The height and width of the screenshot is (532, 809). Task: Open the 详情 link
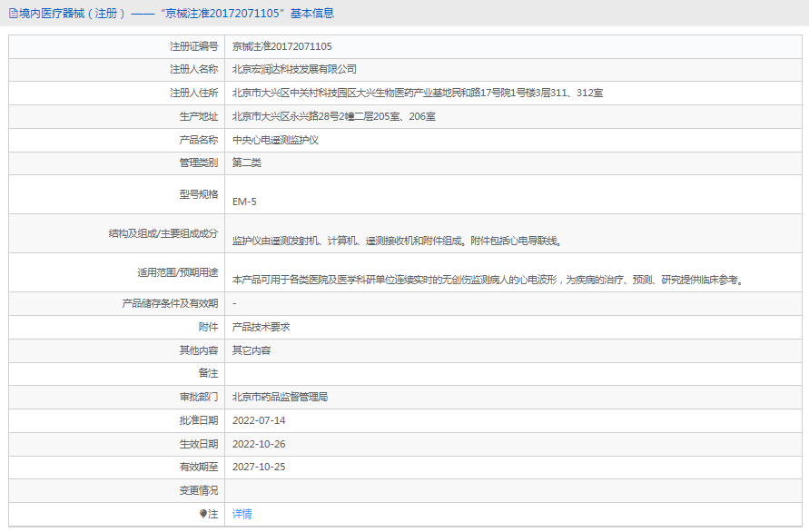[242, 514]
